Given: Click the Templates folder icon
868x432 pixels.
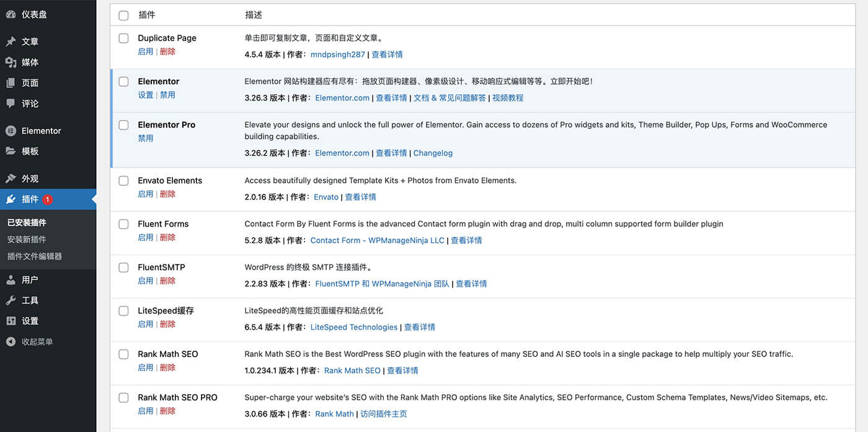Looking at the screenshot, I should 11,151.
